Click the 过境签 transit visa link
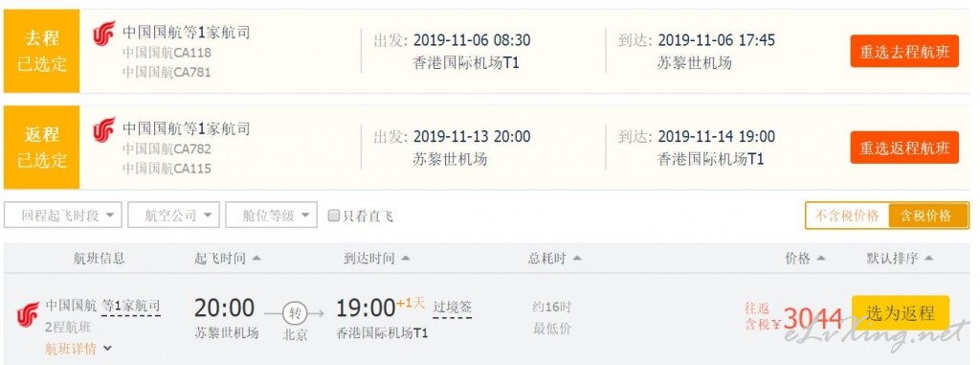The image size is (980, 365). click(453, 307)
